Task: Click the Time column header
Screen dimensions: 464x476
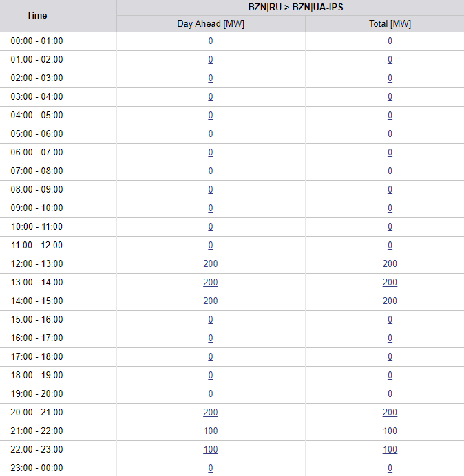Action: point(37,16)
